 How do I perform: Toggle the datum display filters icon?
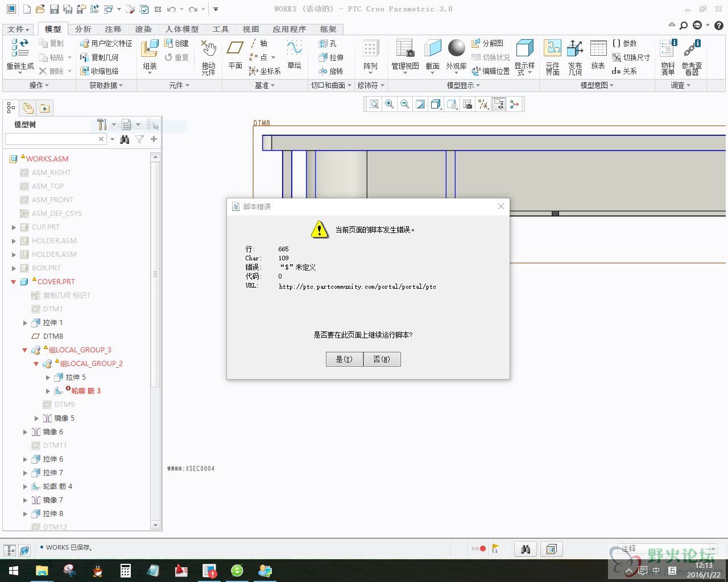point(483,105)
